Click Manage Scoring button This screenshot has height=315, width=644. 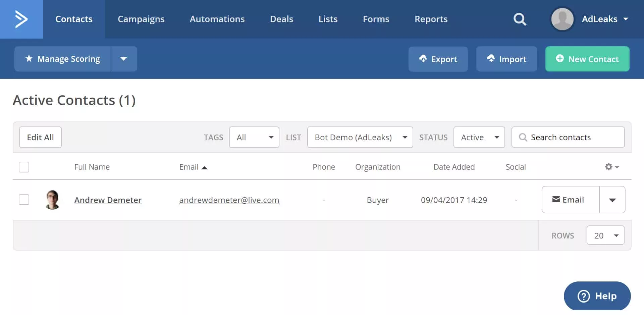pos(63,59)
